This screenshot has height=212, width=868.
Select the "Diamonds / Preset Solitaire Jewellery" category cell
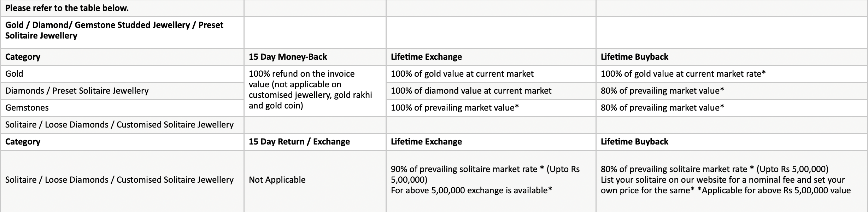tap(77, 91)
